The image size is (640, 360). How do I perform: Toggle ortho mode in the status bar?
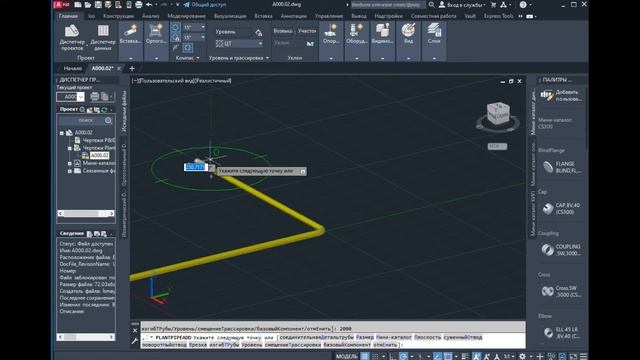[x=392, y=356]
